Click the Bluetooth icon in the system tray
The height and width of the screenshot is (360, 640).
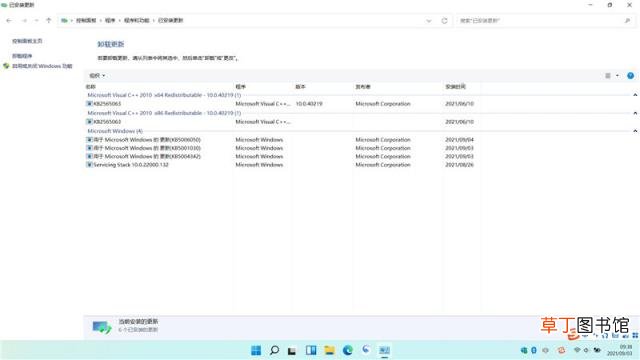534,350
